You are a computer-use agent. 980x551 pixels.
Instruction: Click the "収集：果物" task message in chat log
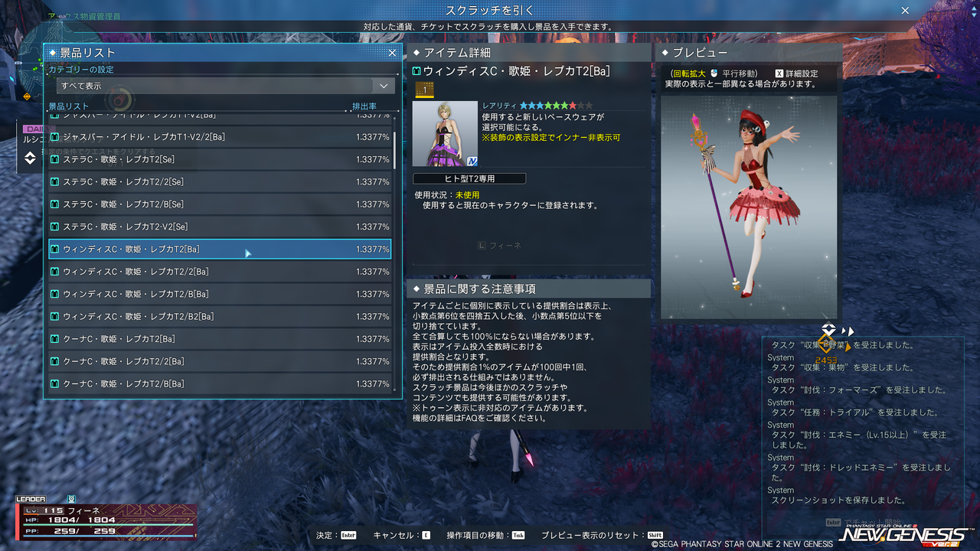844,367
